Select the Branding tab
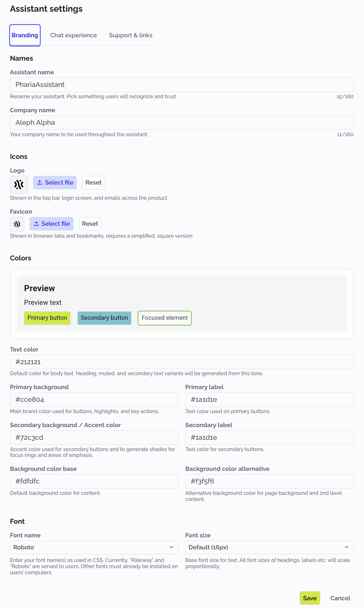Screen dimensions: 364x609 25,35
